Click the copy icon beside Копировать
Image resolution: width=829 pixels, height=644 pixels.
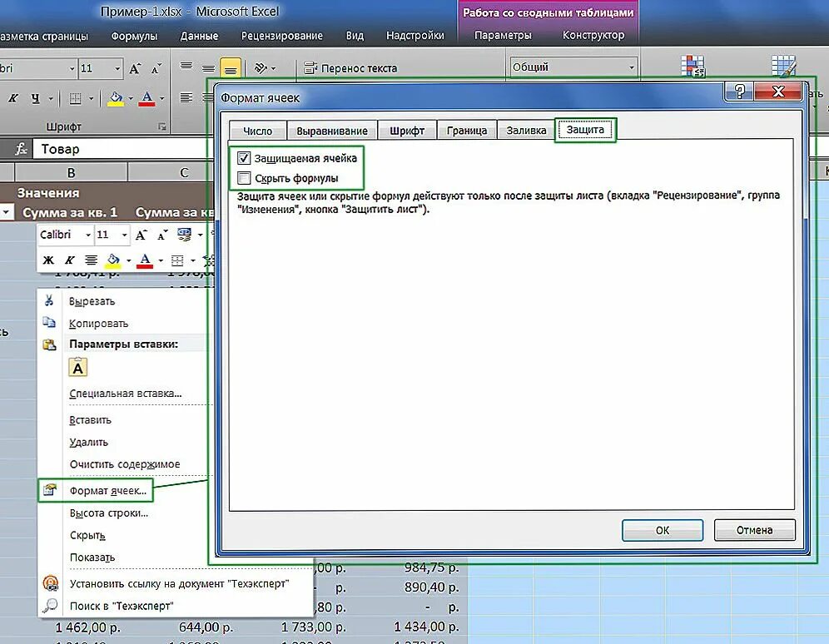click(49, 322)
